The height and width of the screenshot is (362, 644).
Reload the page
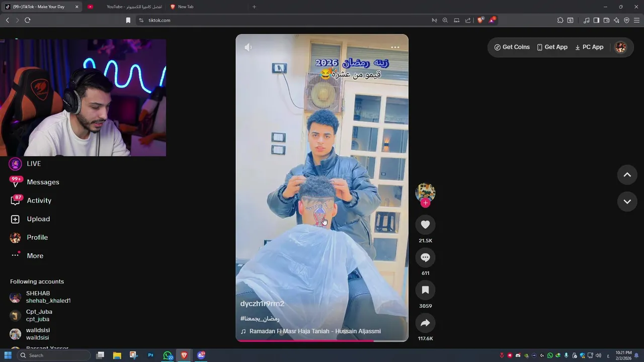point(27,20)
